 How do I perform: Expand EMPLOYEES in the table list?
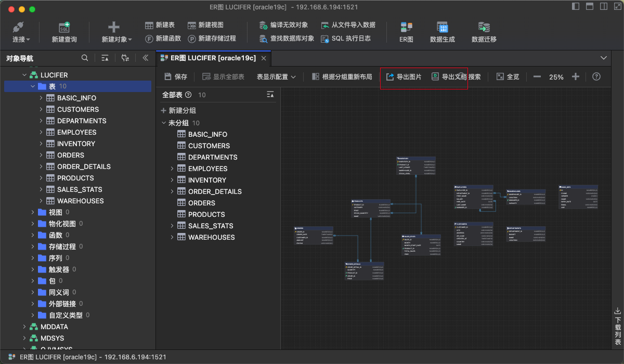(x=172, y=168)
